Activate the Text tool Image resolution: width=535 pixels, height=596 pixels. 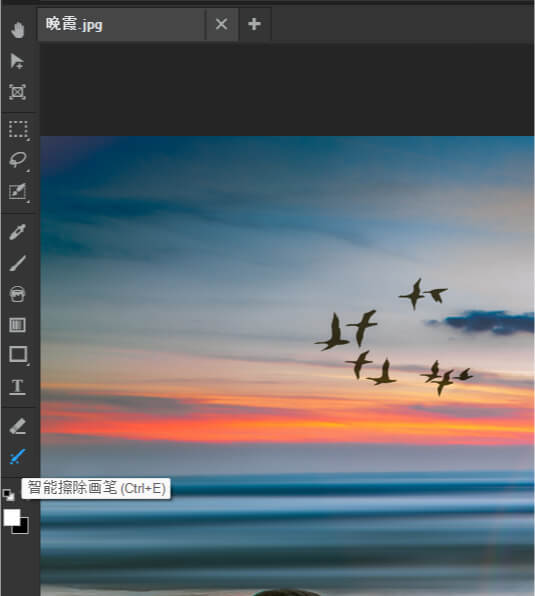tap(17, 387)
